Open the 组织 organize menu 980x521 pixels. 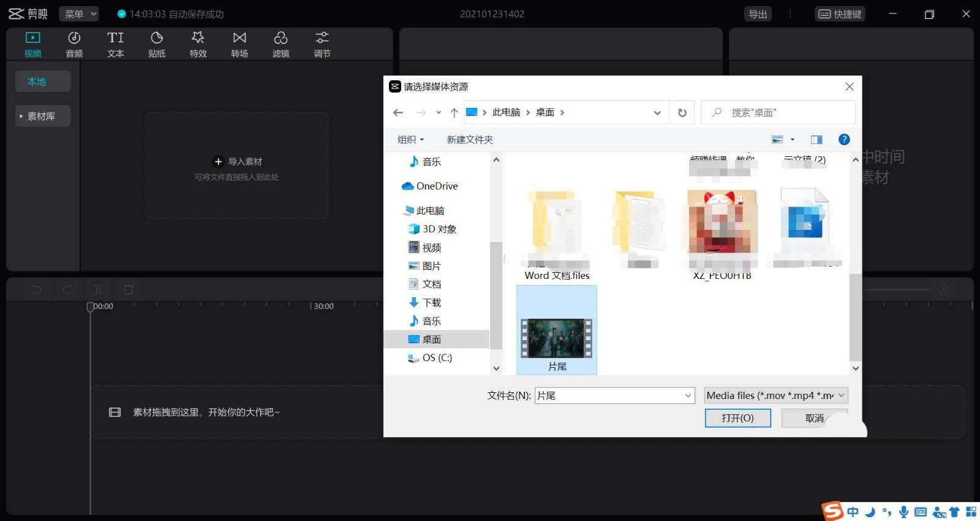pyautogui.click(x=410, y=140)
